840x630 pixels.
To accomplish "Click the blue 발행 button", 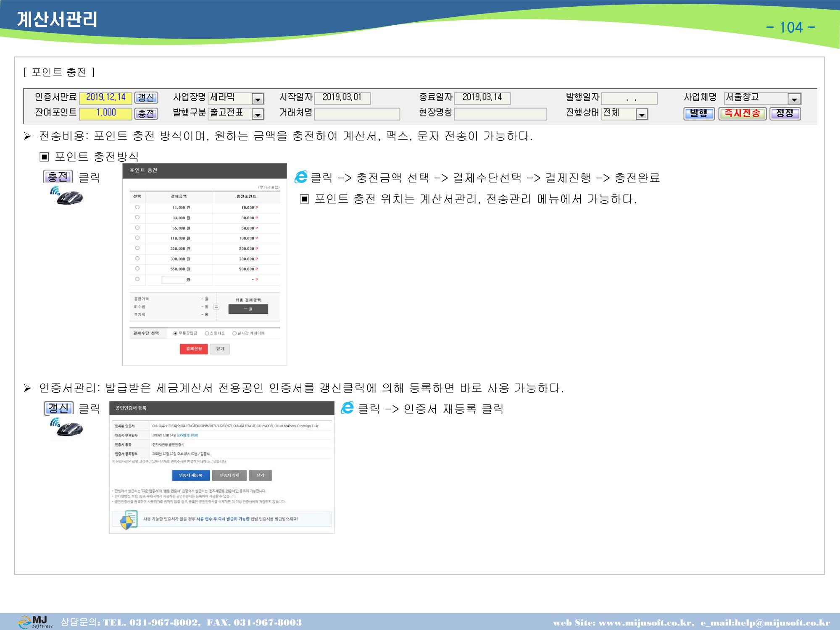I will (699, 114).
